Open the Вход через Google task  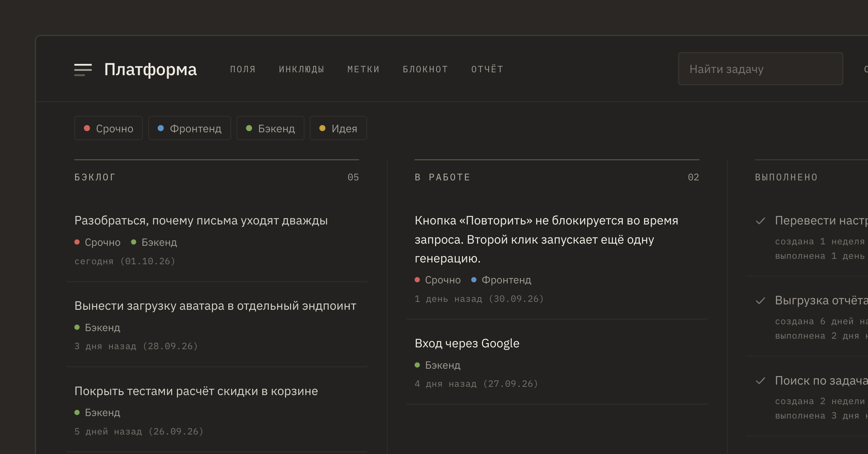[467, 343]
